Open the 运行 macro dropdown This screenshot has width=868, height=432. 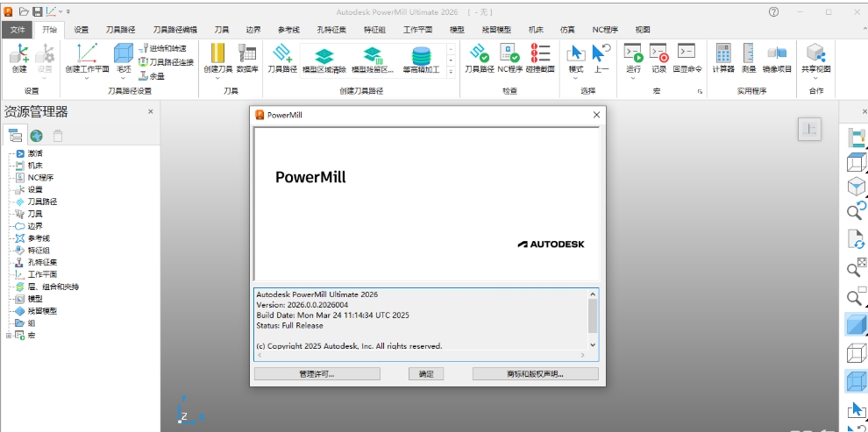tap(633, 78)
